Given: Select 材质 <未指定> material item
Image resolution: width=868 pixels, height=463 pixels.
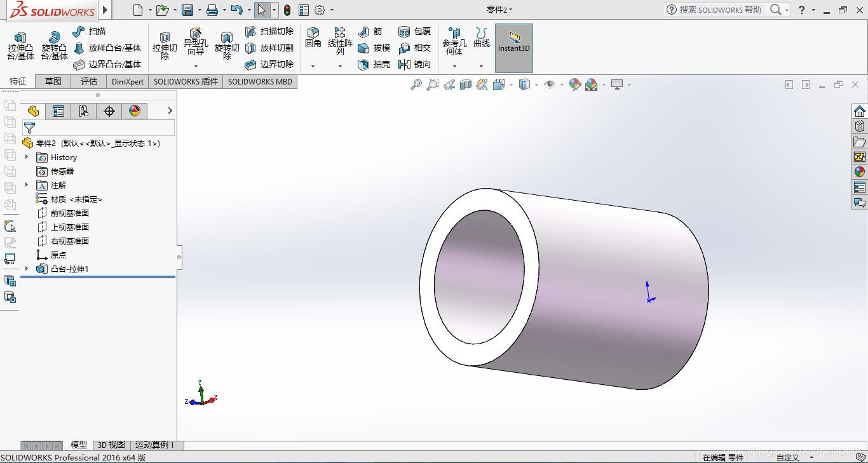Looking at the screenshot, I should tap(69, 199).
